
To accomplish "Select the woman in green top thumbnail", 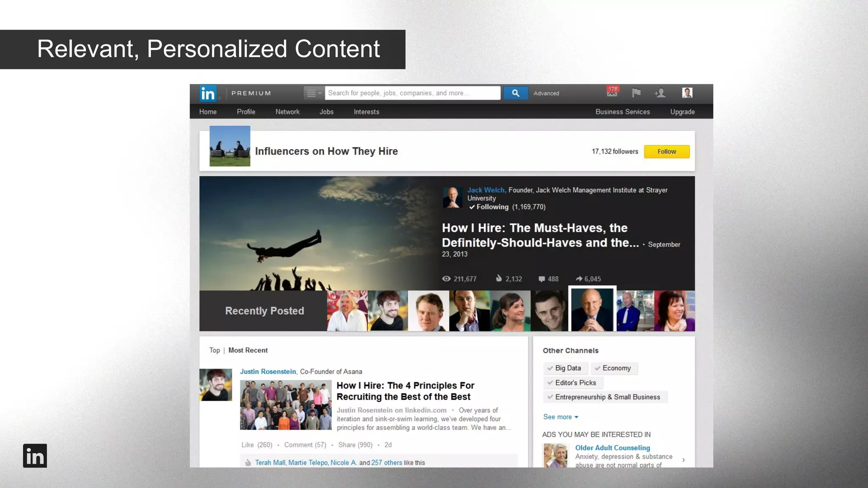I will [510, 311].
